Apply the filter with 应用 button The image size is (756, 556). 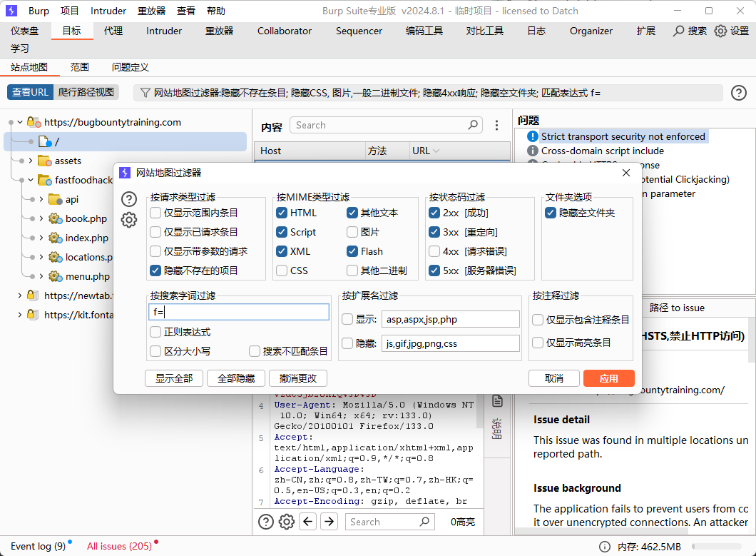pos(609,378)
